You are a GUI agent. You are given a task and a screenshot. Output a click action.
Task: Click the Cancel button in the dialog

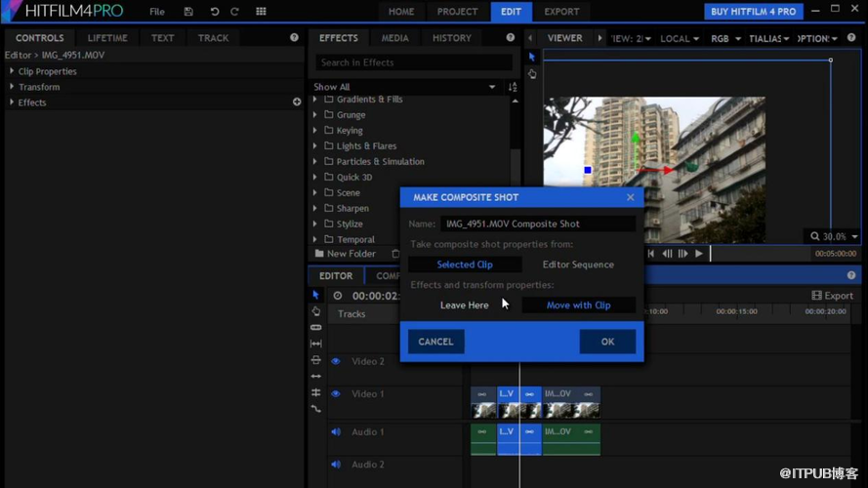pyautogui.click(x=435, y=342)
